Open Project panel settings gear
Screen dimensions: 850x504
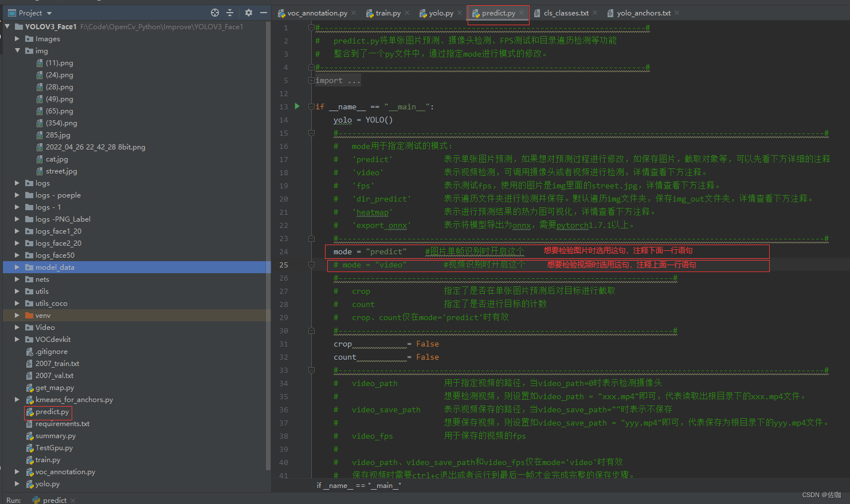[x=248, y=13]
